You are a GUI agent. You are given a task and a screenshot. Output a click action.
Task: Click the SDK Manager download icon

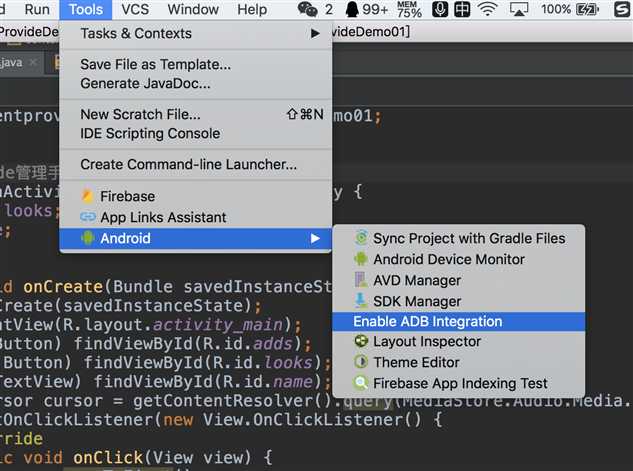pos(361,301)
